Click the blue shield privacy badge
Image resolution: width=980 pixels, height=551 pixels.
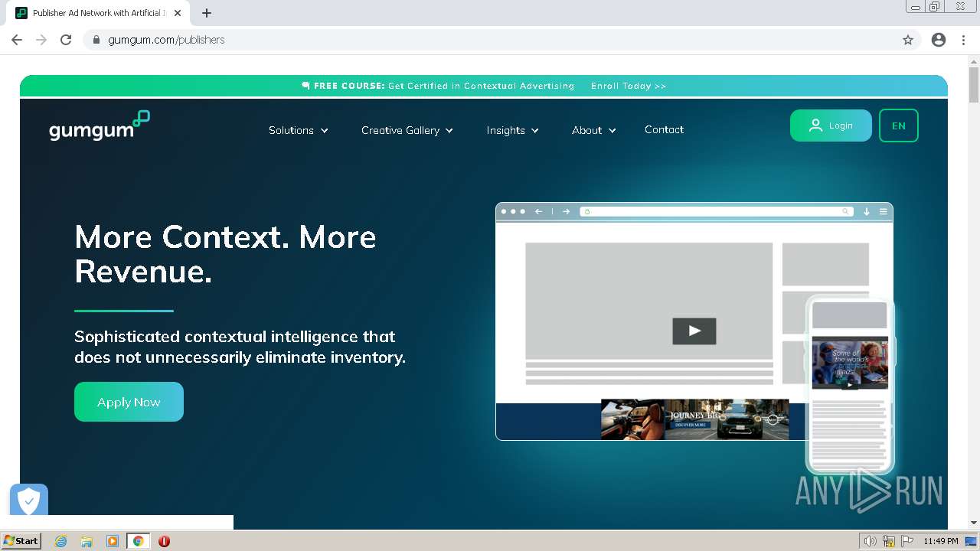point(29,500)
